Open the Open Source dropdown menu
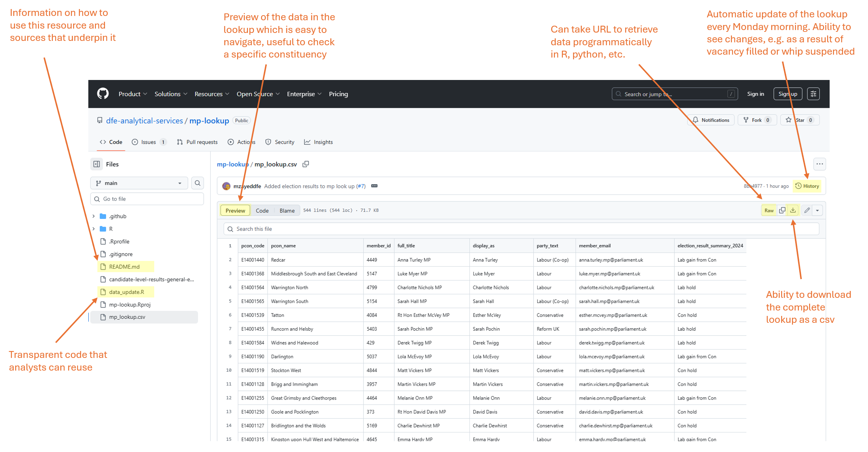The height and width of the screenshot is (452, 868). coord(258,94)
